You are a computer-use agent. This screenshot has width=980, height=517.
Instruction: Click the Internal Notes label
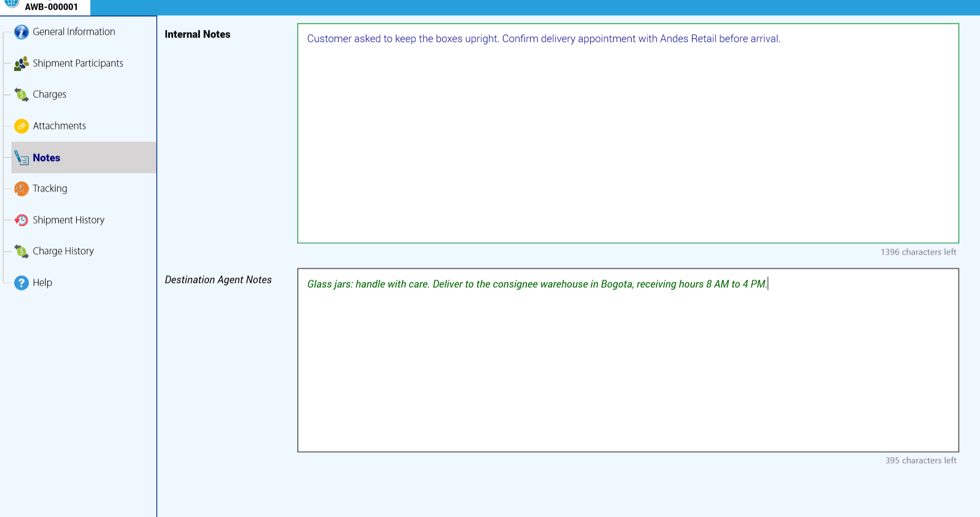(x=198, y=34)
